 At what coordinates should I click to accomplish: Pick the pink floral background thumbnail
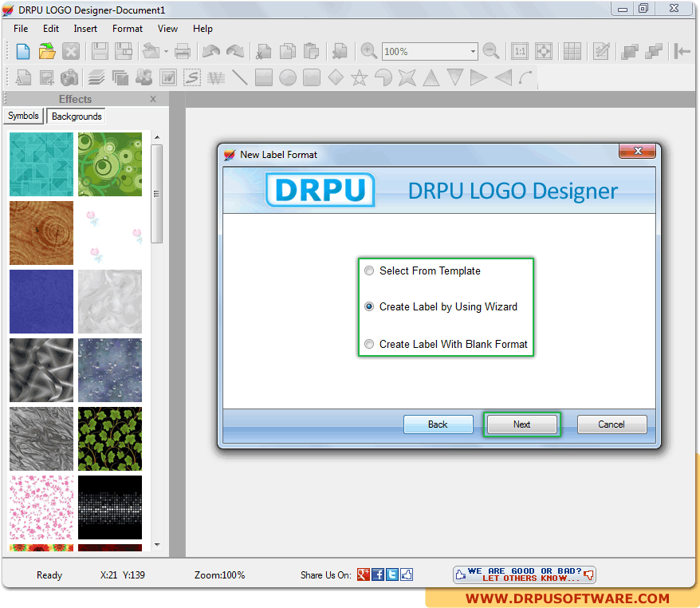coord(41,507)
